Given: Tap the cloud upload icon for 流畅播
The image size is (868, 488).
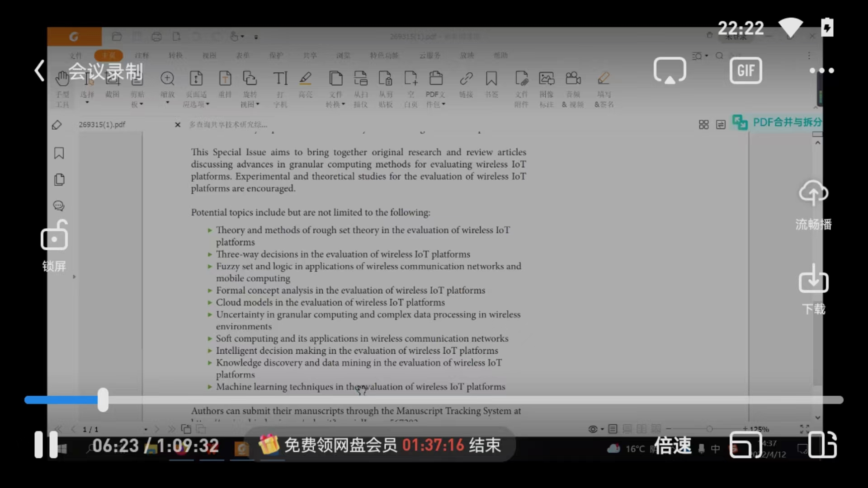Looking at the screenshot, I should pyautogui.click(x=813, y=193).
